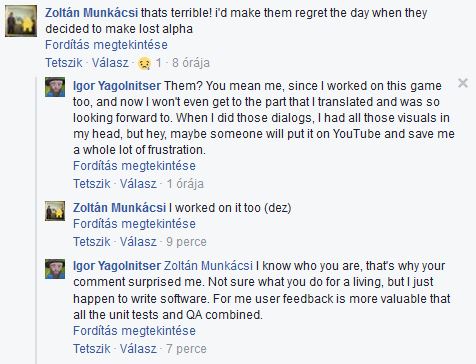The height and width of the screenshot is (364, 476).
Task: Dismiss Igor's reply with the X icon
Action: point(463,83)
